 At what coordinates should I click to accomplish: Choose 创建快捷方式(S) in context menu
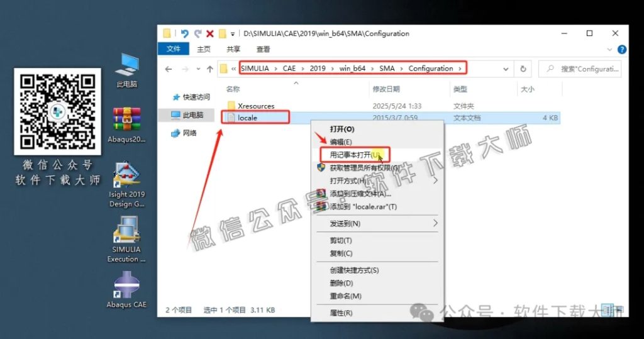pyautogui.click(x=377, y=270)
